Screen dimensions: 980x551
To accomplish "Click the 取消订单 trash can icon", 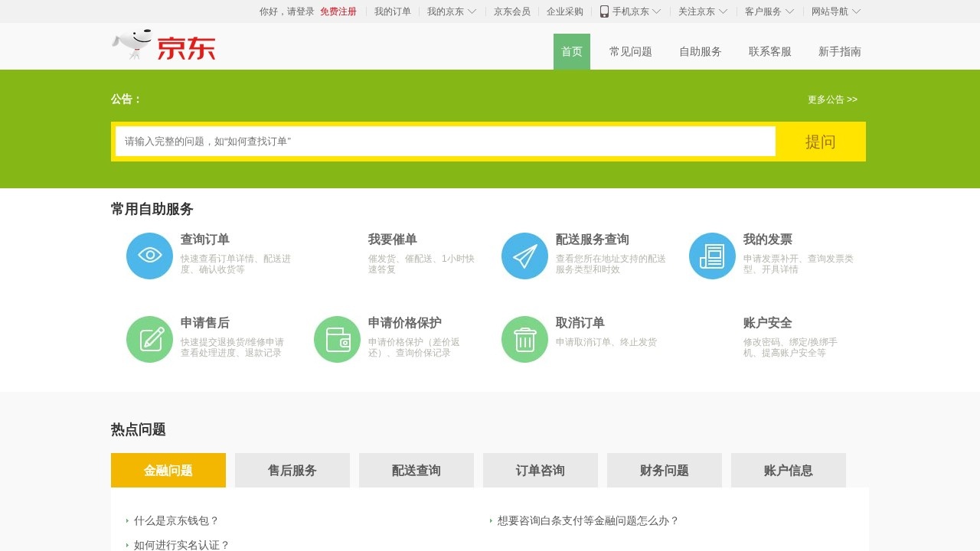I will (x=524, y=339).
